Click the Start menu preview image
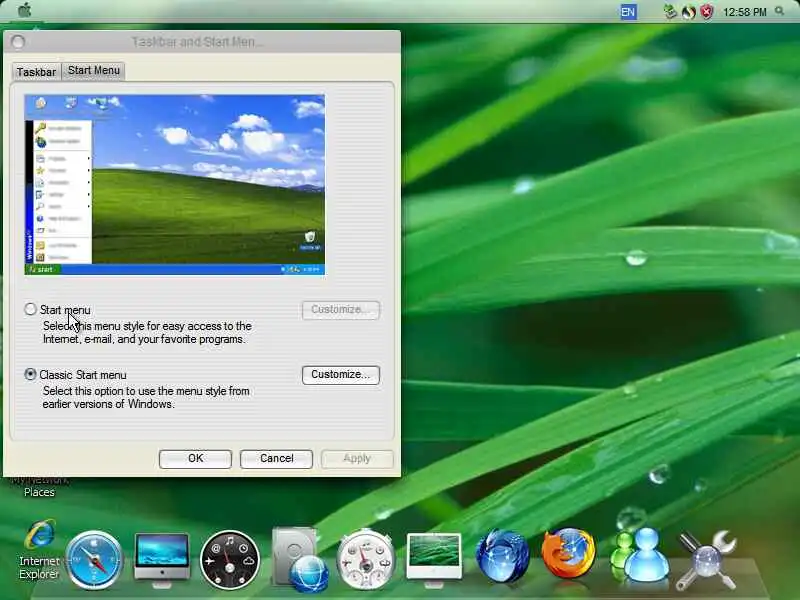The height and width of the screenshot is (600, 800). pos(174,185)
